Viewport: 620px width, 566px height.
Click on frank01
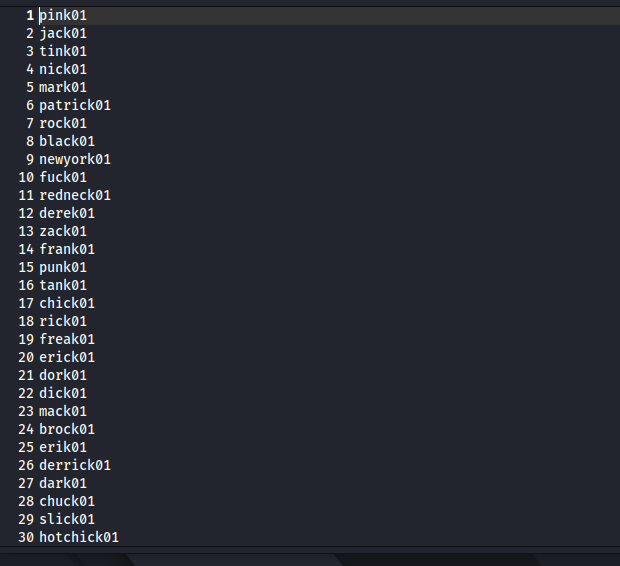[67, 250]
